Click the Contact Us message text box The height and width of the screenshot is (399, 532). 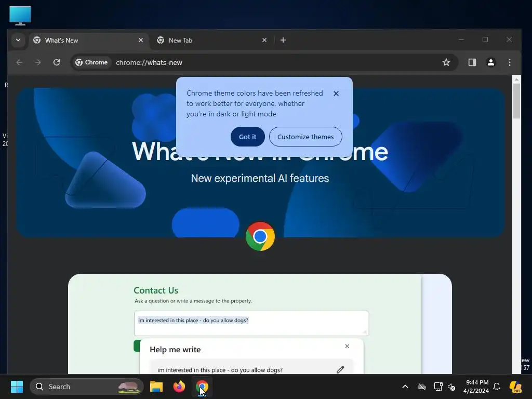[251, 323]
